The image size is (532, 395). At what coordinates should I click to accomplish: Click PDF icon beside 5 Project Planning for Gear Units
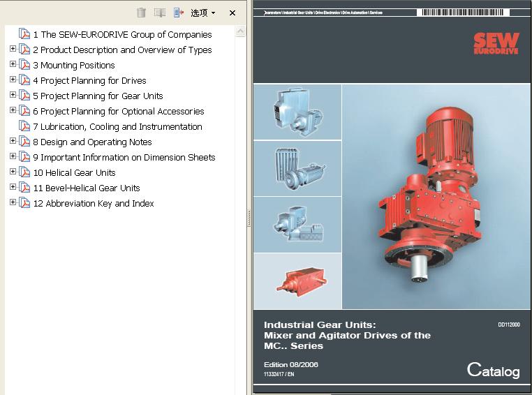[x=24, y=96]
